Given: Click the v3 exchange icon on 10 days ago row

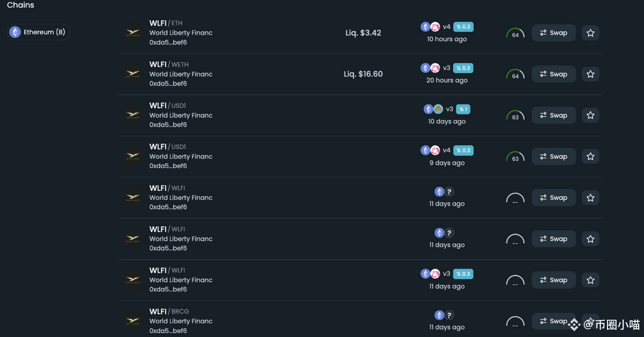Looking at the screenshot, I should [x=438, y=109].
